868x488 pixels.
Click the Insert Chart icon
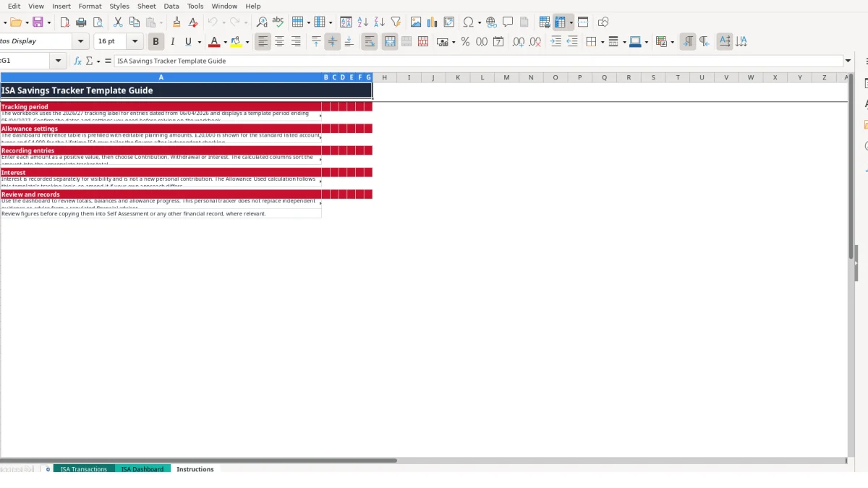pos(433,22)
